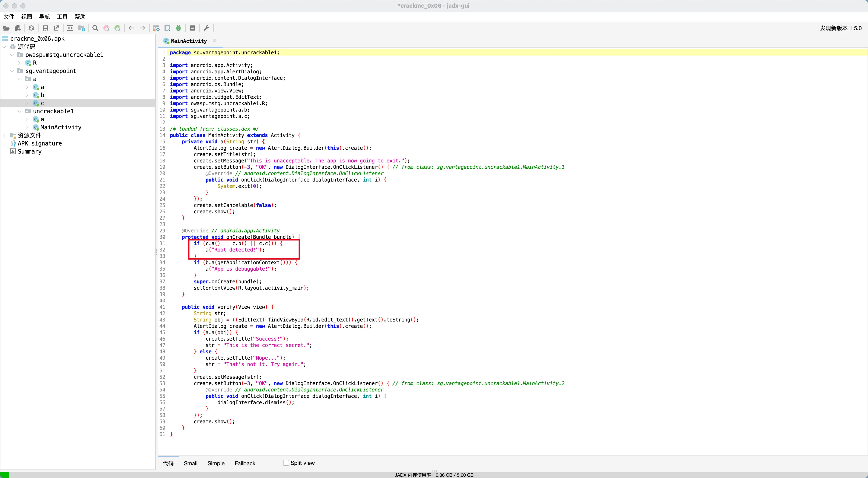
Task: Expand the 资源文件 tree node
Action: click(x=4, y=136)
